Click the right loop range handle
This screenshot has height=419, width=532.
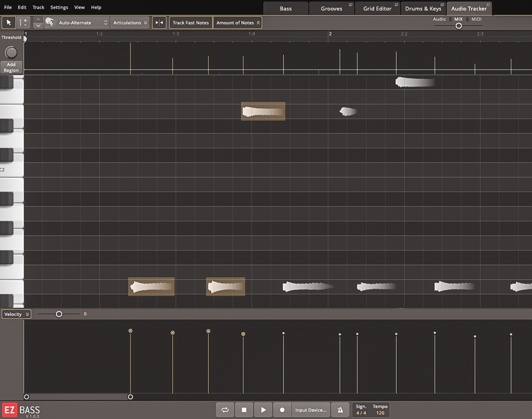point(130,397)
